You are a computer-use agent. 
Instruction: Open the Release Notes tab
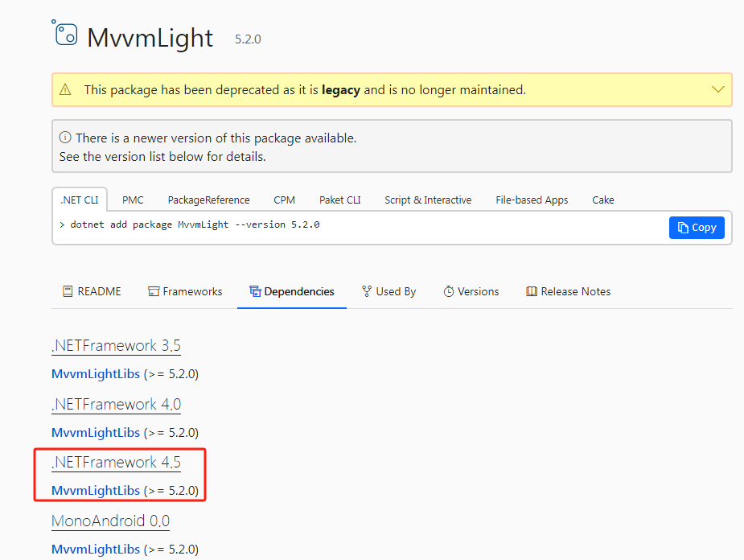pyautogui.click(x=569, y=291)
